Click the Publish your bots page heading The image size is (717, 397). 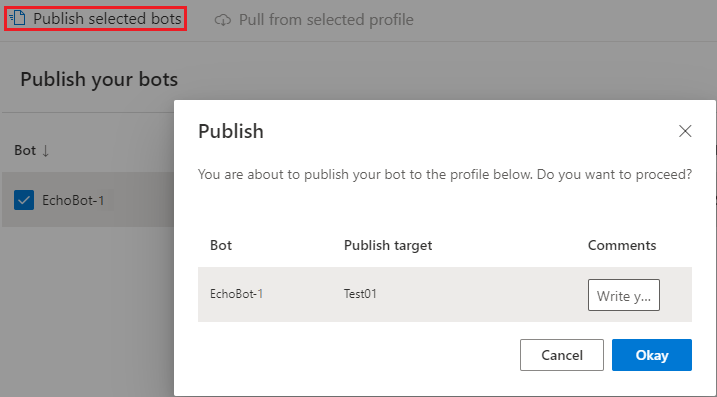(99, 80)
